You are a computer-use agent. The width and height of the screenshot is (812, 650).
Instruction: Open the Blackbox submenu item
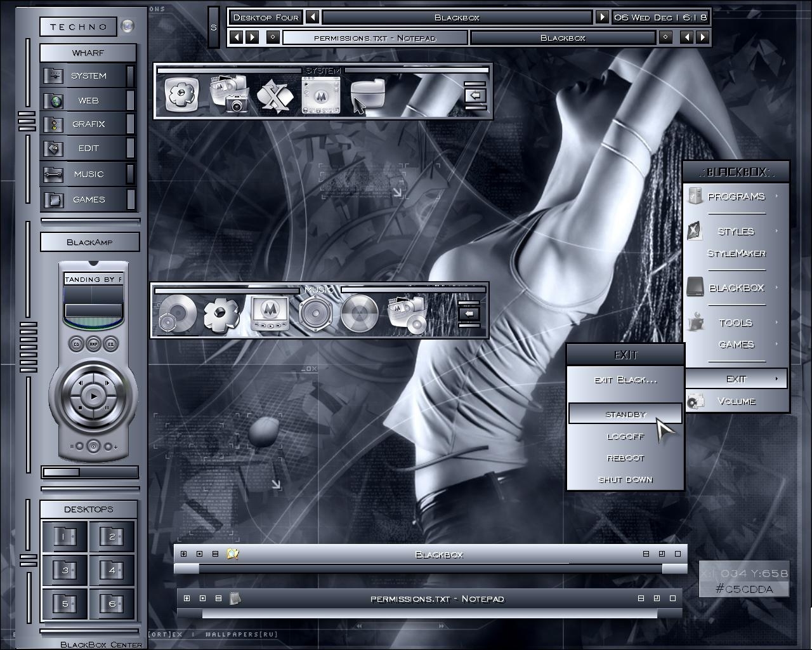pos(736,288)
